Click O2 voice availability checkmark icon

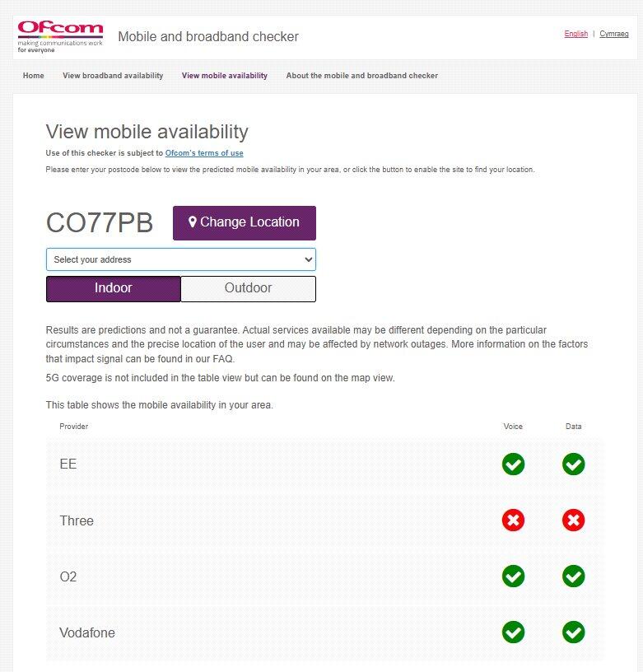[x=513, y=576]
